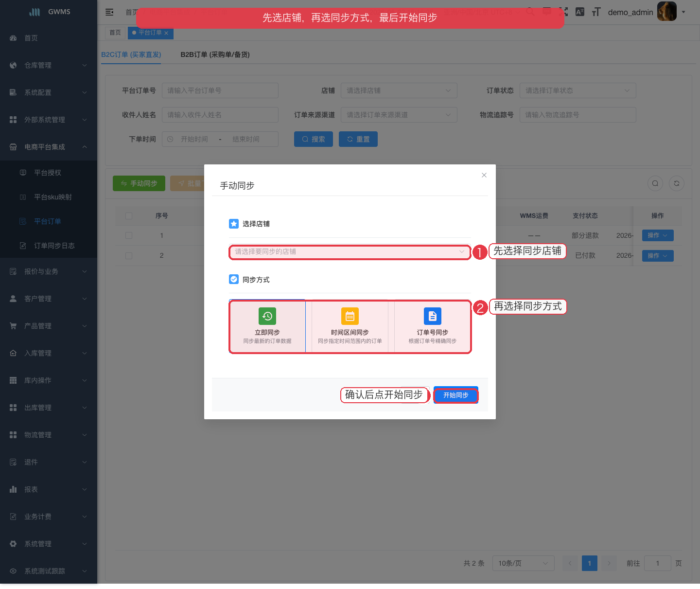Click the 平台授权 icon in the submenu
Screen dimensions: 700x589
click(23, 173)
